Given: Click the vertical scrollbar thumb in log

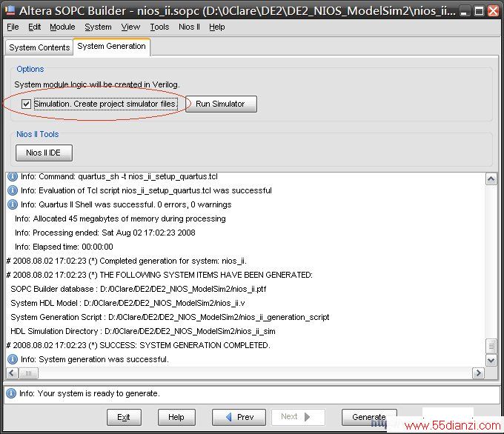Looking at the screenshot, I should 491,346.
